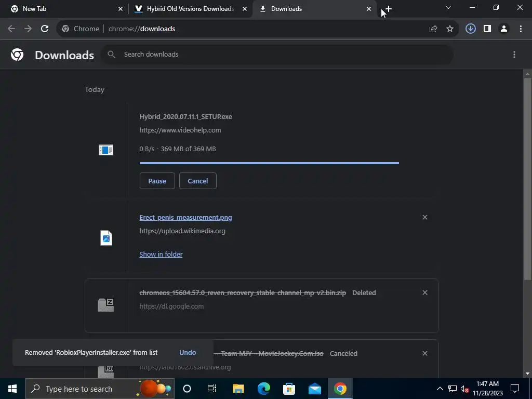Open Chrome main three-dot menu
The image size is (532, 399).
(521, 29)
